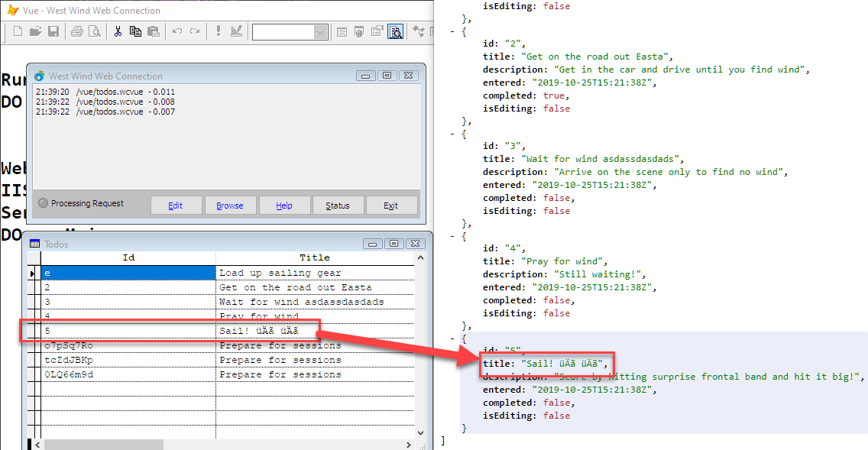The height and width of the screenshot is (450, 868).
Task: Select the row with Id 5 in Todos grid
Action: (x=227, y=331)
